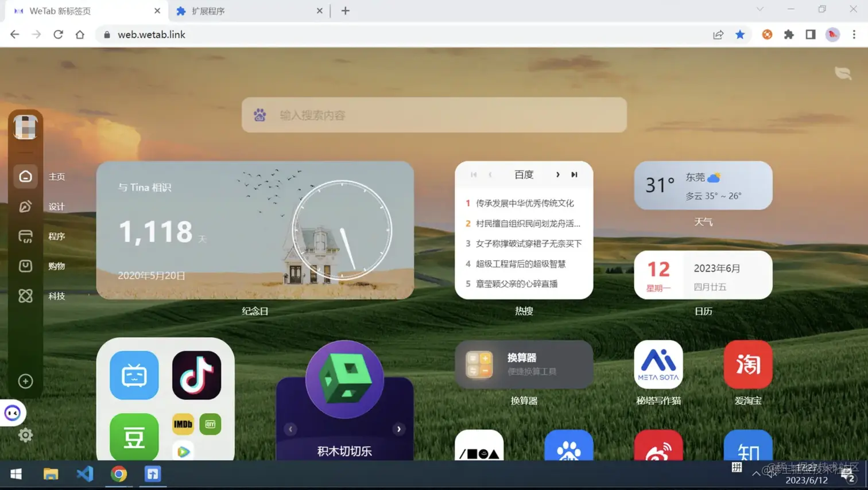Open the calendar widget showing 12
This screenshot has height=490, width=868.
point(703,275)
